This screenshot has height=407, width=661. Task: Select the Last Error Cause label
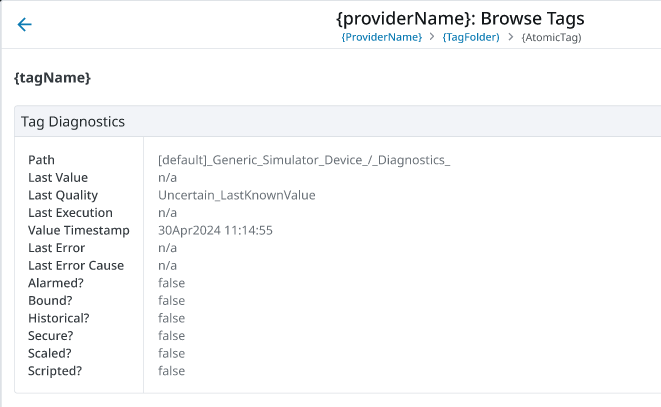pyautogui.click(x=76, y=266)
